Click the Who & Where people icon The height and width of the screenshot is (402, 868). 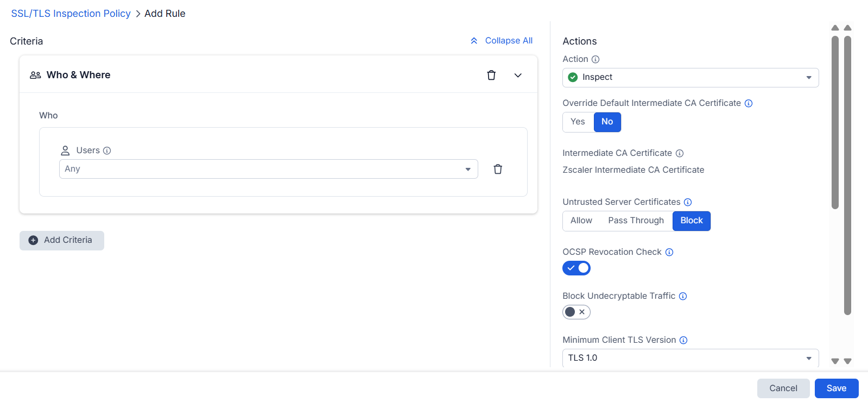tap(35, 75)
